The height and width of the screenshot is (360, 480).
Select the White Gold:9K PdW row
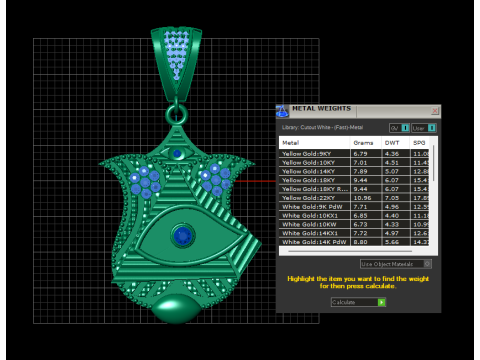(x=354, y=207)
